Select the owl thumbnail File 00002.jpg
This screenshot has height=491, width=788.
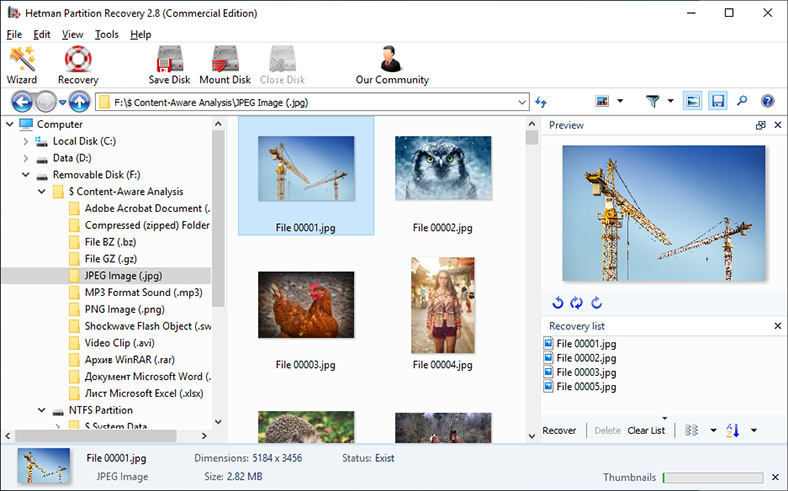pos(443,168)
